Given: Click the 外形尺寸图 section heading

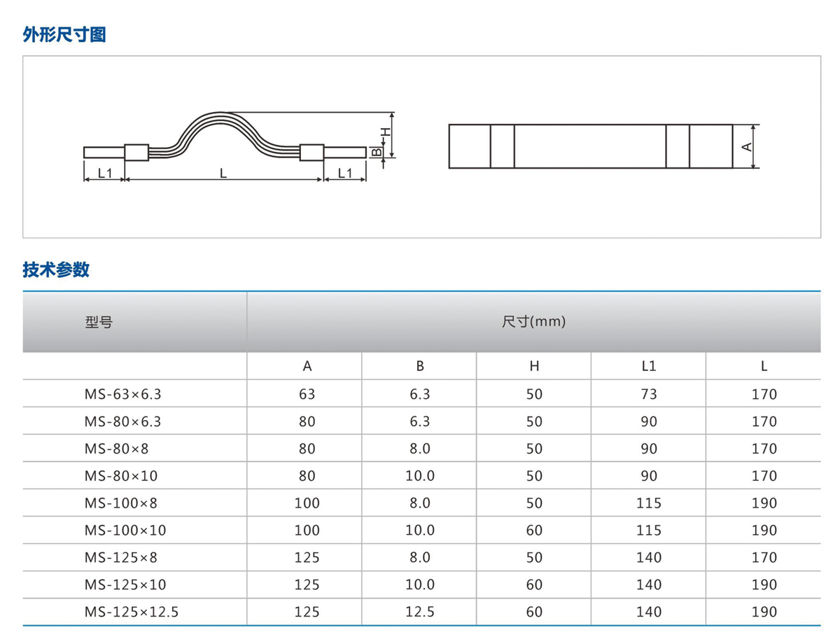Looking at the screenshot, I should point(64,34).
